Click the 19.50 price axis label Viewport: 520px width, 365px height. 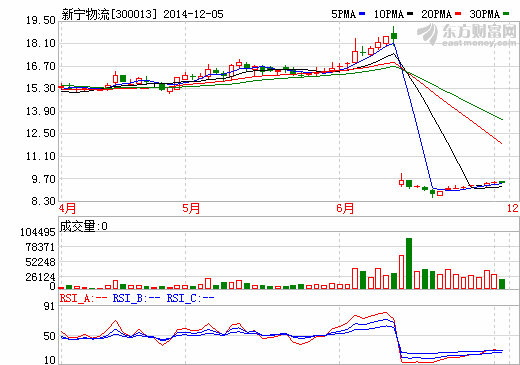click(x=41, y=20)
